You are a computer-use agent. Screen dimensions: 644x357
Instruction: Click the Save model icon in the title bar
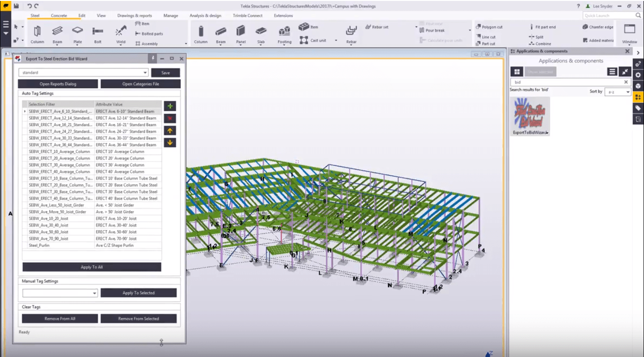click(16, 6)
